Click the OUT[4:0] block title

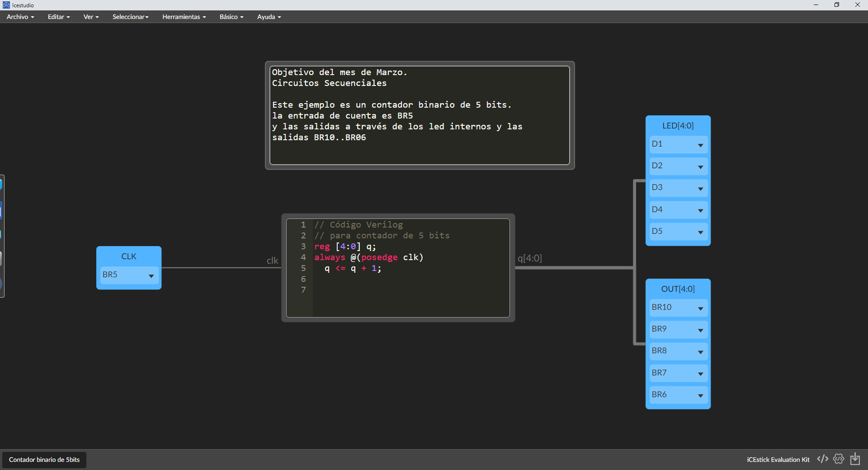678,289
